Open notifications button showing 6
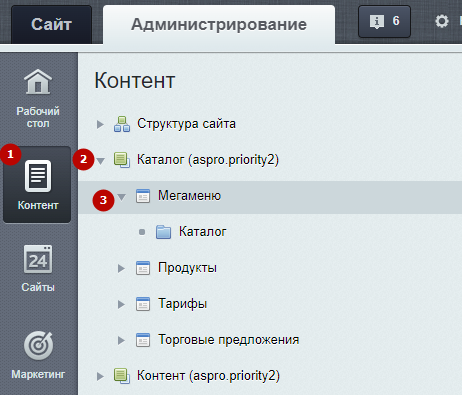Screen dimensions: 462x395 (x=384, y=21)
